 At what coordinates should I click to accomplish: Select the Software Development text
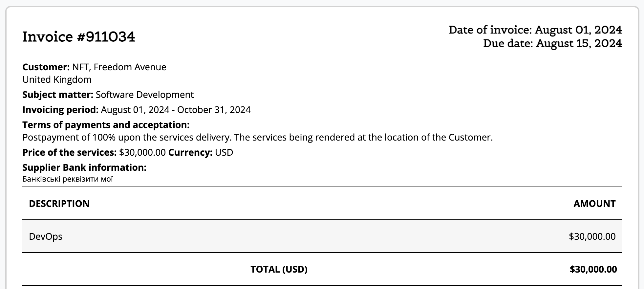[x=145, y=95]
